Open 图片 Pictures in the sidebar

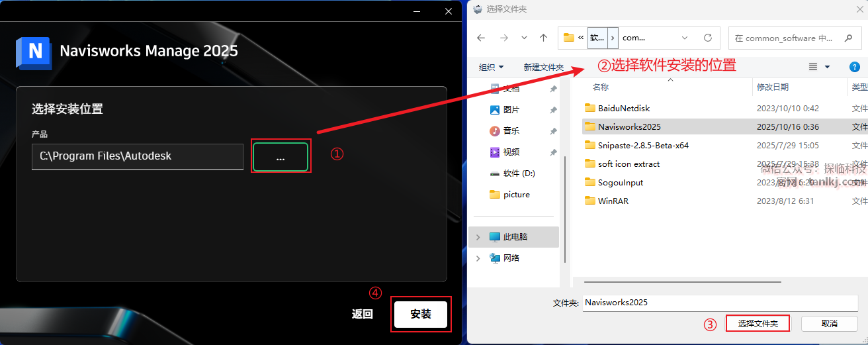(511, 109)
